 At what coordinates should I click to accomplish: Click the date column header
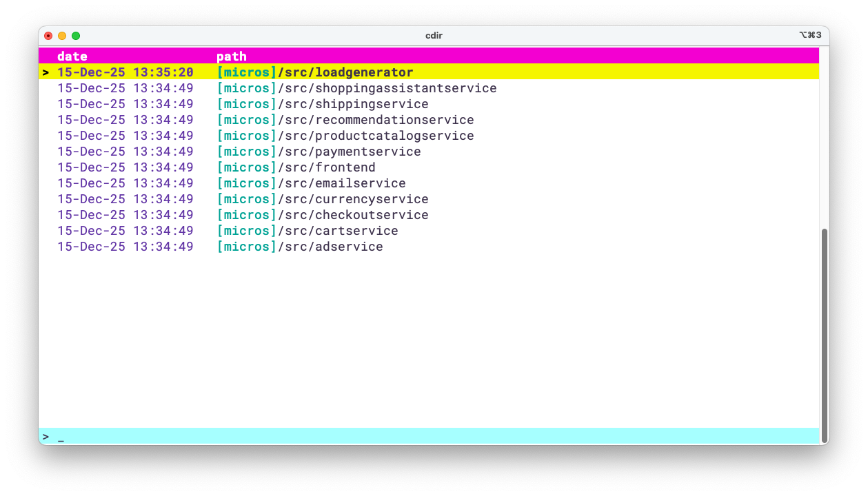pos(72,56)
